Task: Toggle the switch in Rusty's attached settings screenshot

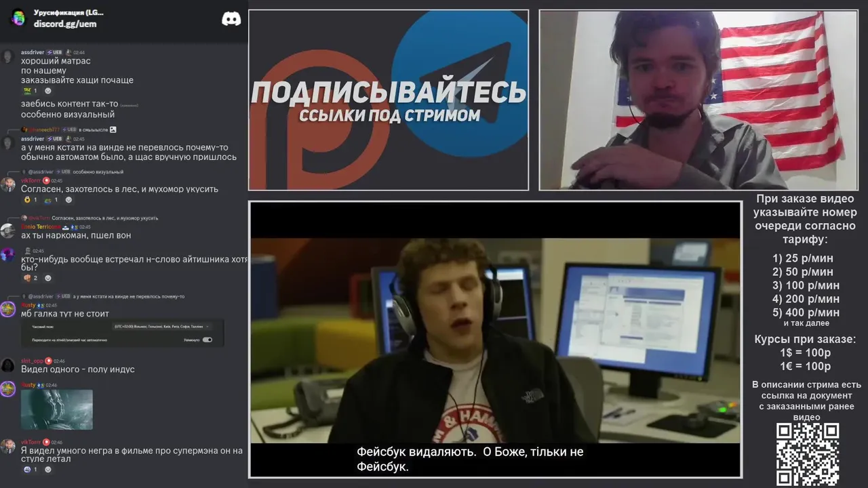Action: 208,340
